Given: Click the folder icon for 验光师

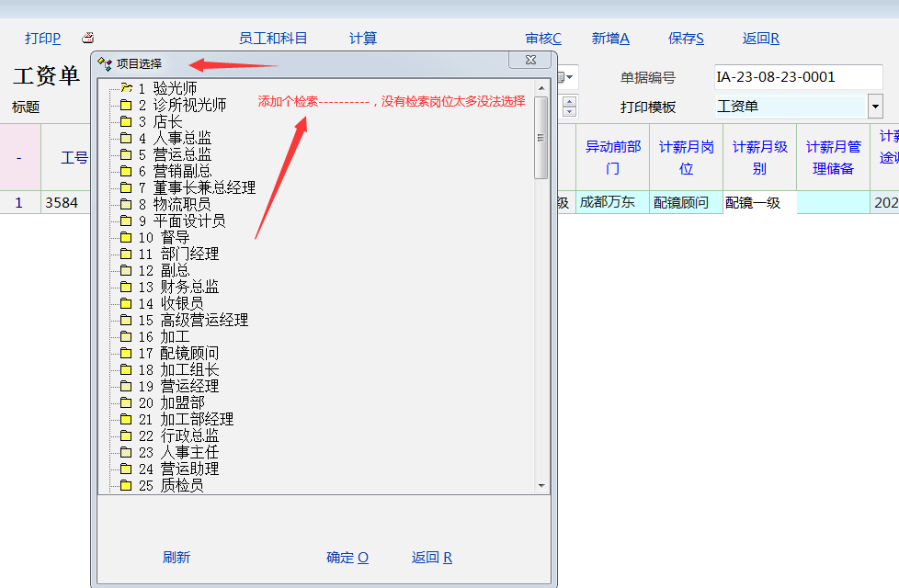Looking at the screenshot, I should pyautogui.click(x=126, y=88).
